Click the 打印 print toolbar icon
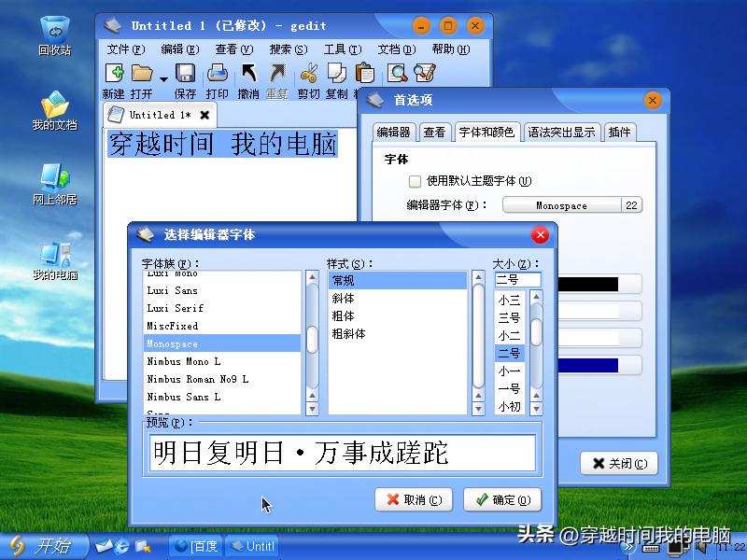 (217, 73)
